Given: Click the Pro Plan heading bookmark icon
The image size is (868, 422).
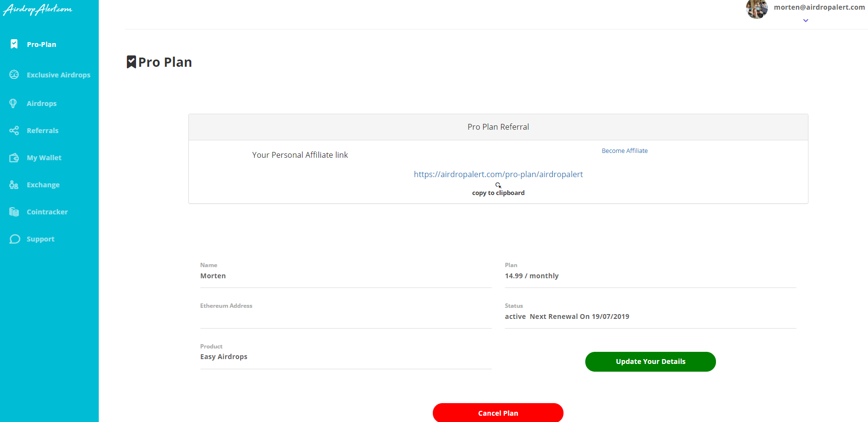Looking at the screenshot, I should 131,62.
